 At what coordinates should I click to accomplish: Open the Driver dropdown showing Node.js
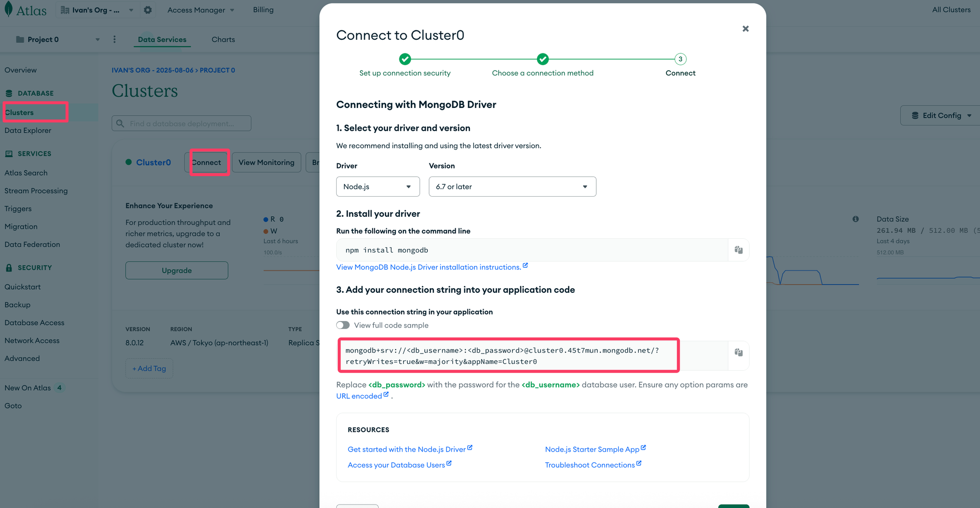[x=378, y=186]
